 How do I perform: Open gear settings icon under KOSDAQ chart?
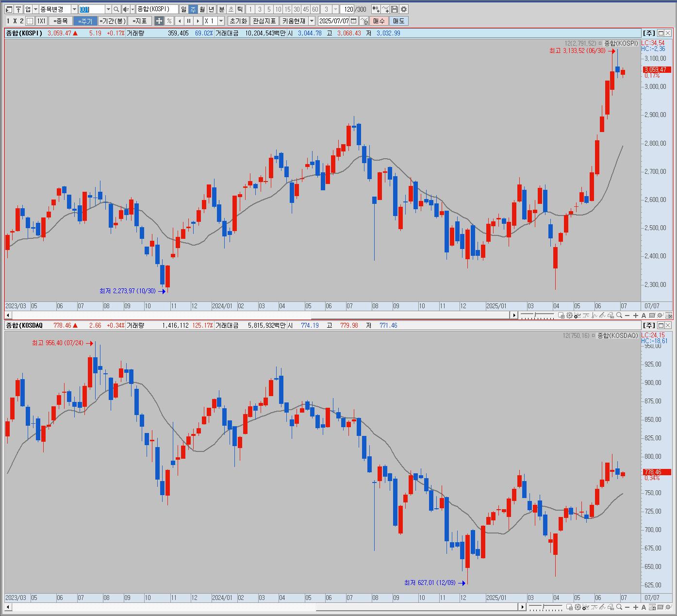click(578, 607)
